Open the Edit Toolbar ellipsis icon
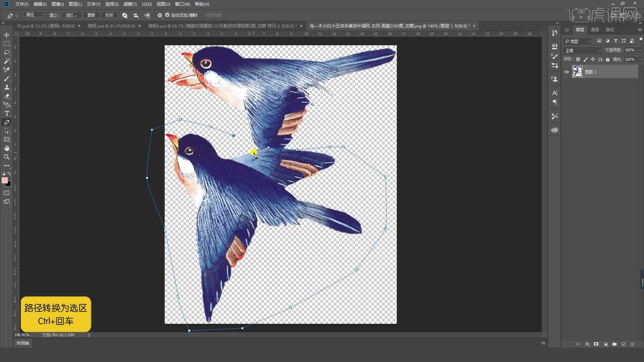This screenshot has width=644, height=362. tap(7, 166)
